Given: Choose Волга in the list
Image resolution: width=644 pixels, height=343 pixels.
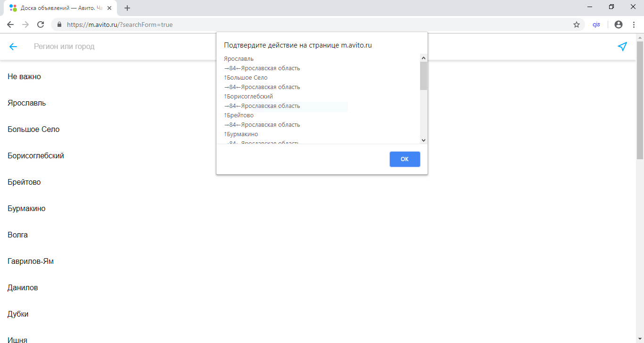Looking at the screenshot, I should tap(17, 235).
